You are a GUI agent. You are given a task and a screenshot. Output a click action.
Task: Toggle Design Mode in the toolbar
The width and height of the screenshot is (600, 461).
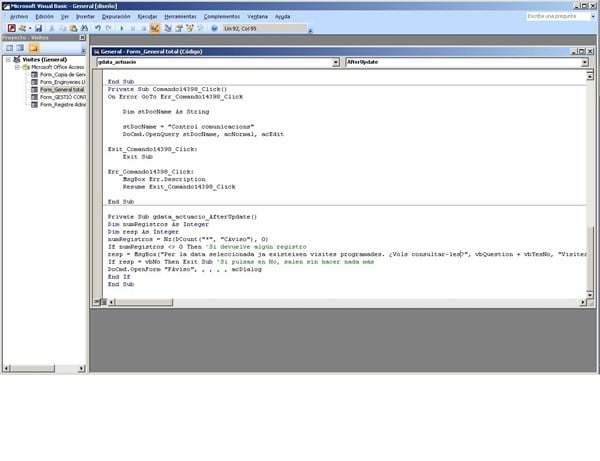156,28
